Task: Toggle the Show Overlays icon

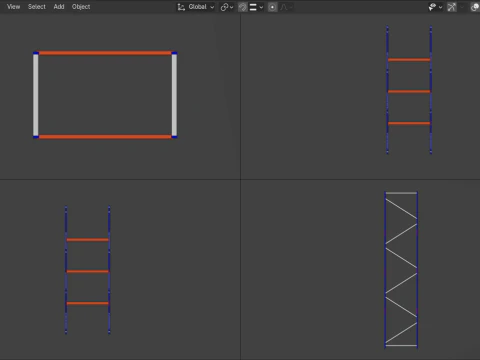Action: pyautogui.click(x=475, y=7)
